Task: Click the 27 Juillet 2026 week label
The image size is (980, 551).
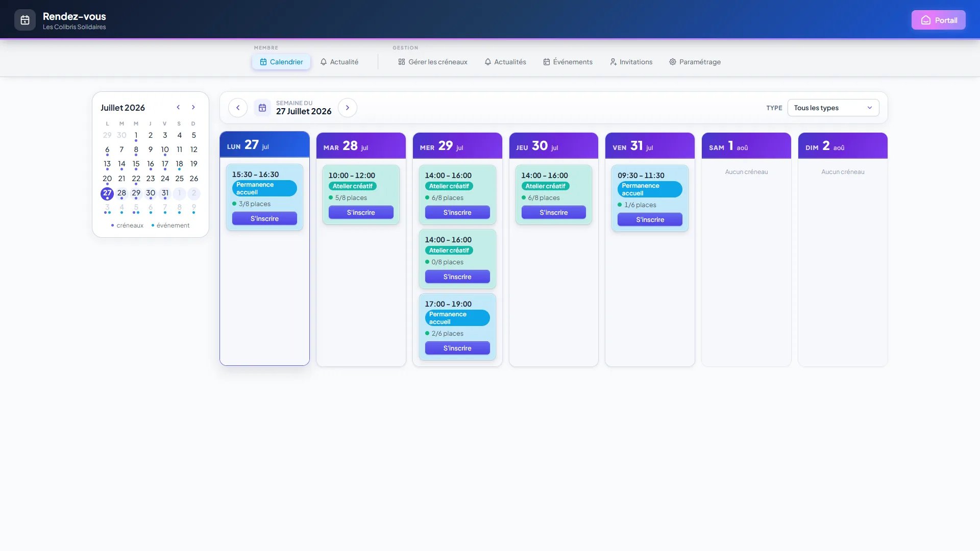Action: tap(304, 112)
